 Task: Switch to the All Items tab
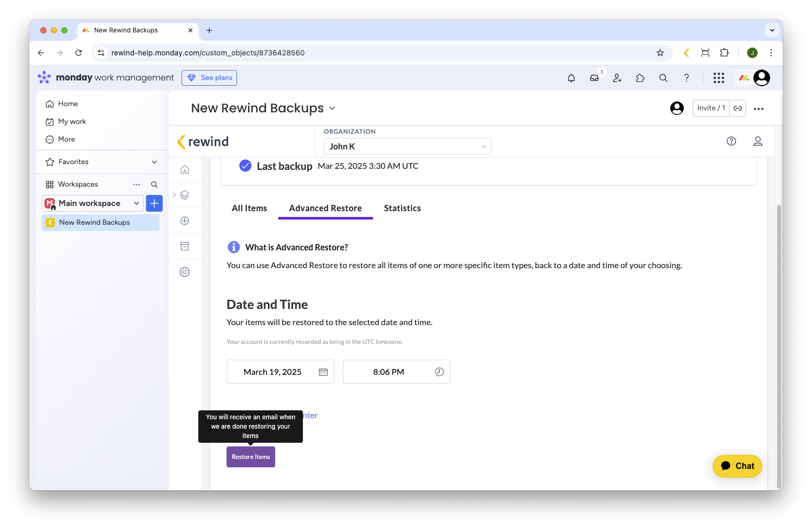point(249,208)
